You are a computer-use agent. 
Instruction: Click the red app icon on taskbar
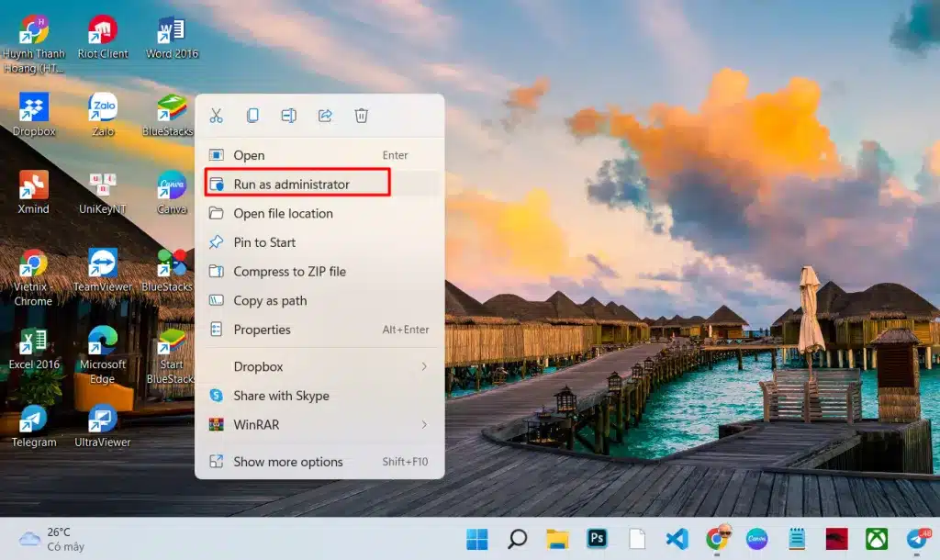click(837, 539)
